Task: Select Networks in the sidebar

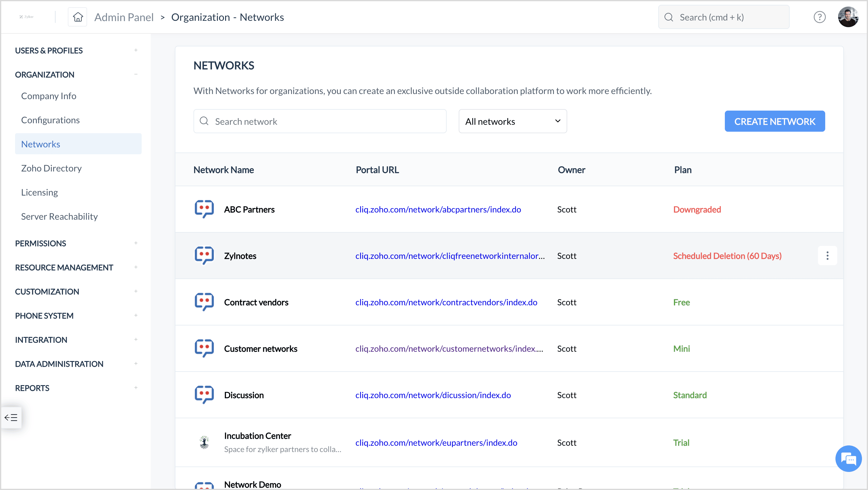Action: pyautogui.click(x=78, y=144)
